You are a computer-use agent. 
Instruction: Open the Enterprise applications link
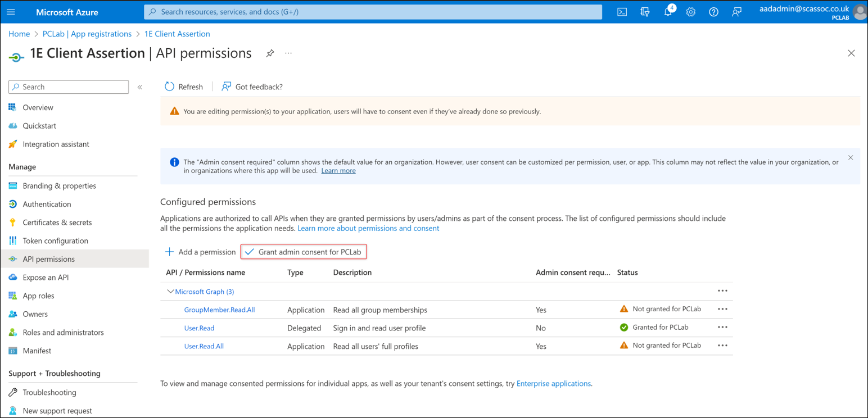[x=553, y=384]
